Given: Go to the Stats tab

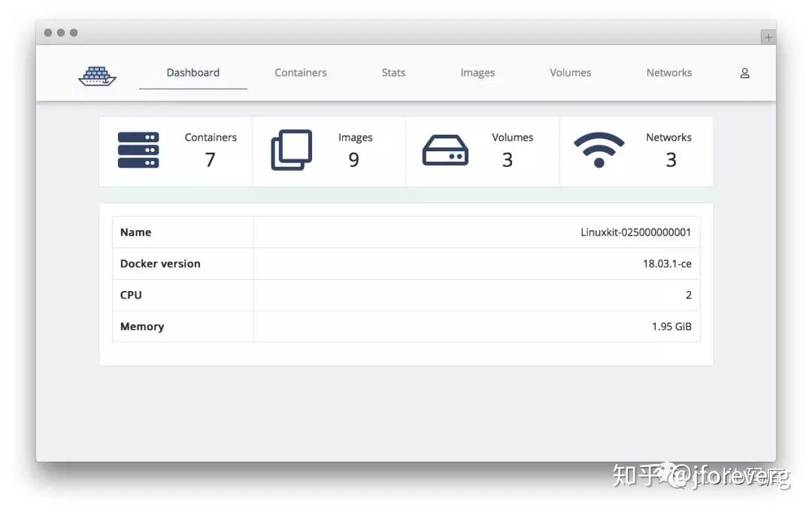Looking at the screenshot, I should (393, 72).
